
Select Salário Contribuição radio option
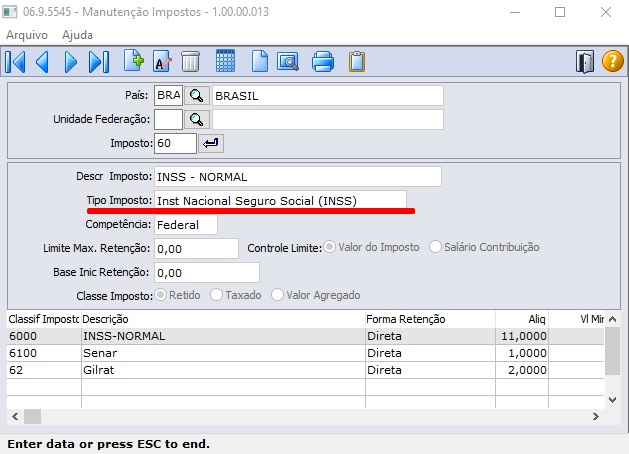point(435,247)
